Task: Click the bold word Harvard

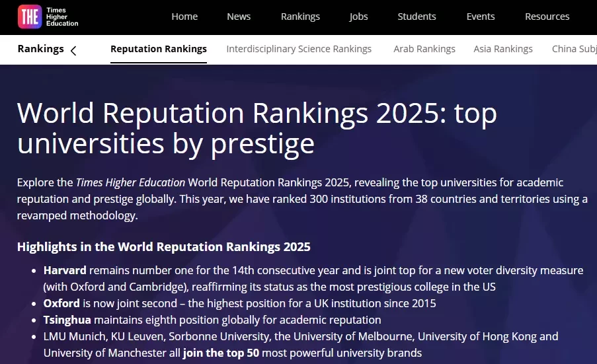Action: [65, 270]
